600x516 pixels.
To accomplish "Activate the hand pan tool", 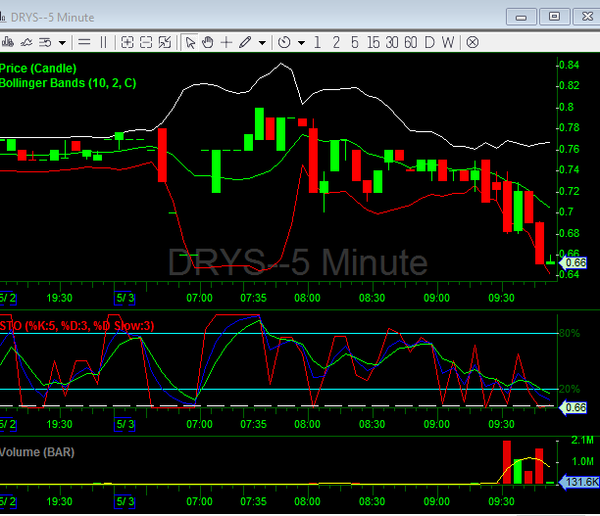I will pos(207,42).
